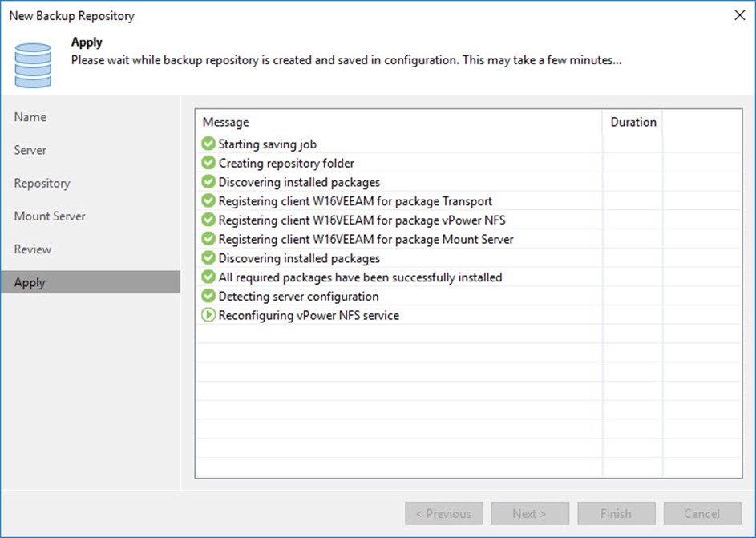Click in-progress play icon for Reconfiguring vPower NFS
Screen dimensions: 756x538
tap(208, 315)
